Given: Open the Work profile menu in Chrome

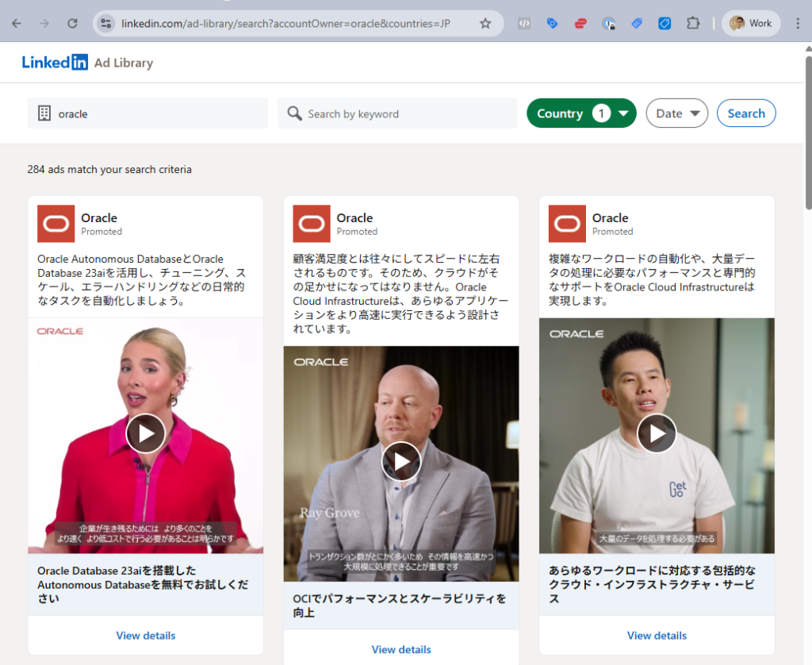Looking at the screenshot, I should (750, 23).
